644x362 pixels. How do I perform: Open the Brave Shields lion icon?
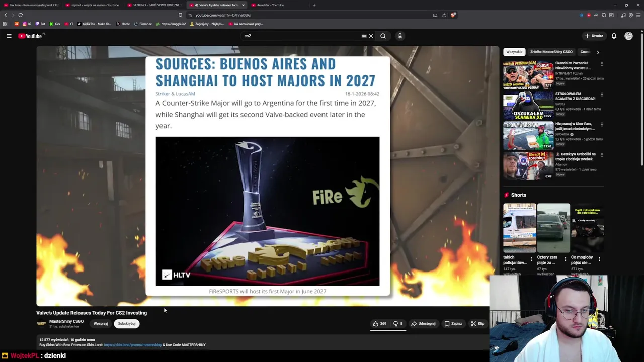[453, 15]
